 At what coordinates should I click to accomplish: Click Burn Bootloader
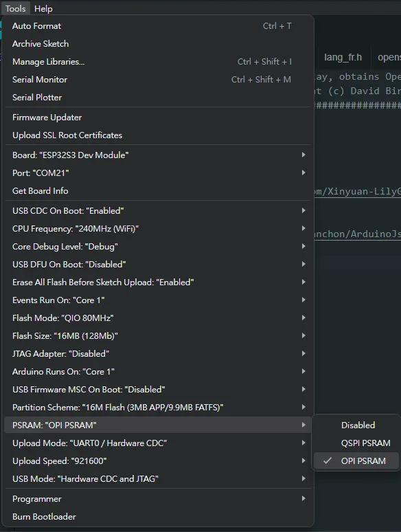click(x=158, y=517)
